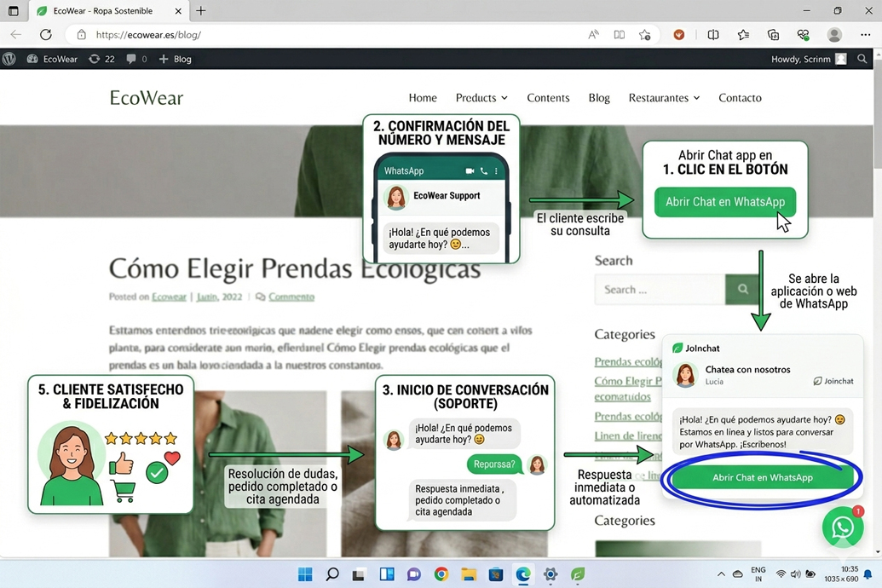Add page to favorites star icon

click(644, 35)
